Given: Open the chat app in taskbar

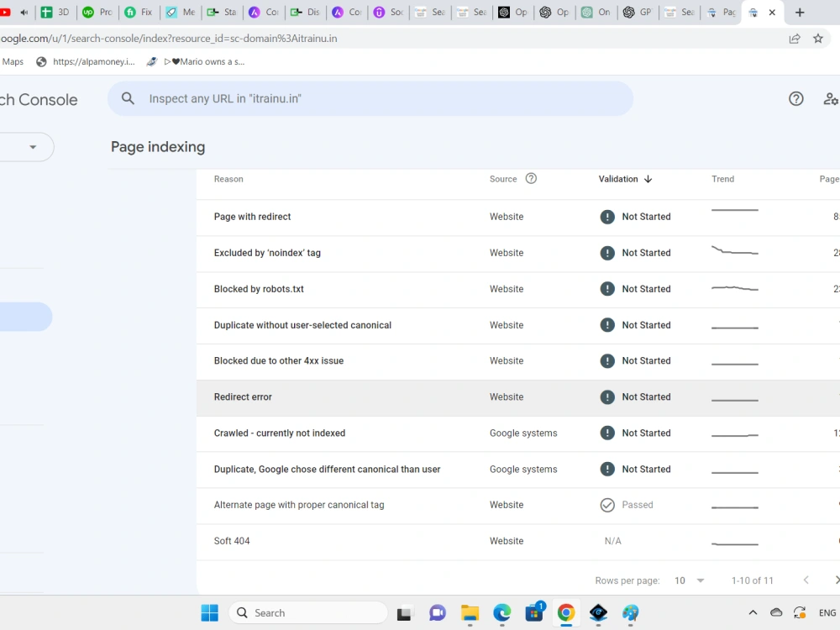Looking at the screenshot, I should pos(437,613).
